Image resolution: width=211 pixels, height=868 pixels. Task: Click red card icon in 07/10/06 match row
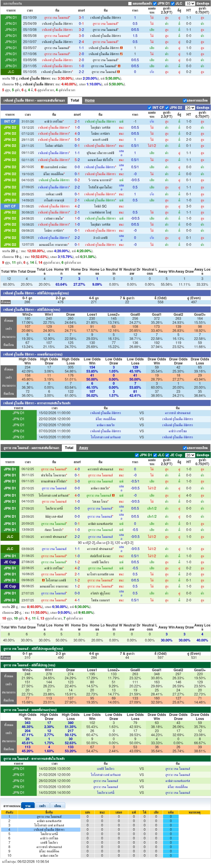[121, 54]
